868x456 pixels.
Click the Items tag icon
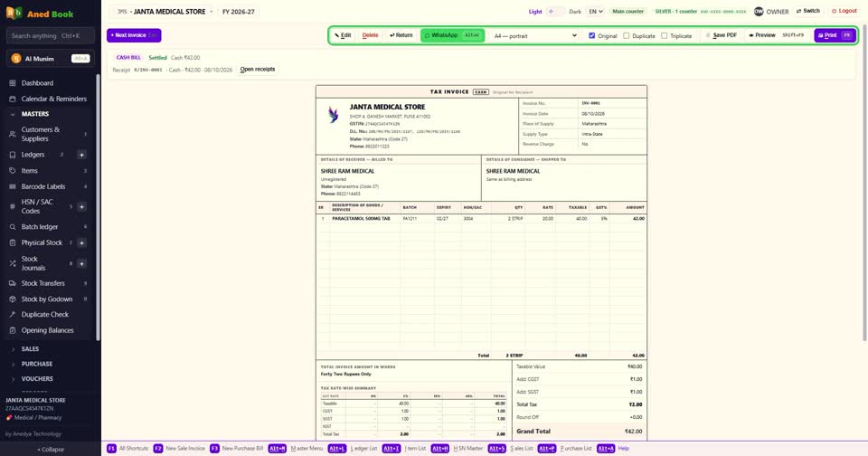tap(12, 171)
